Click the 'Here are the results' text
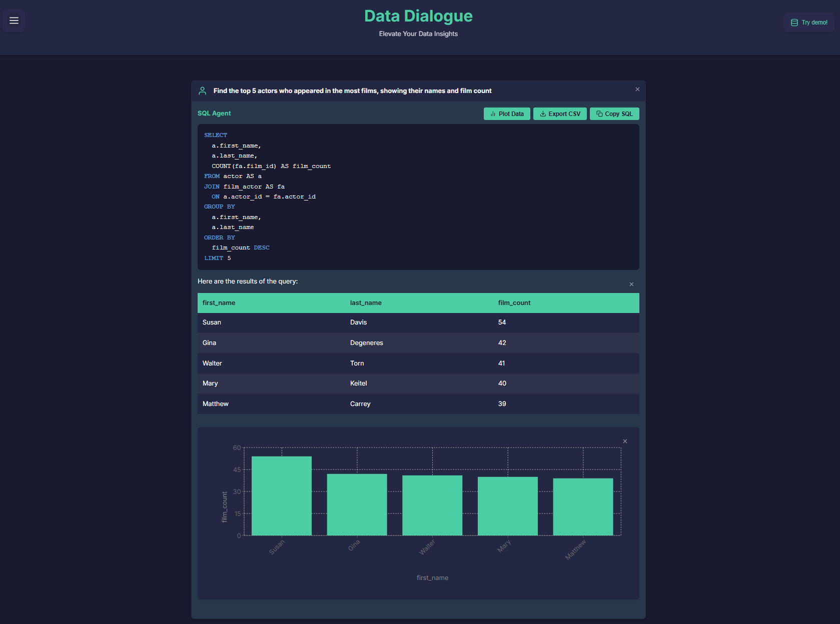The height and width of the screenshot is (624, 840). coord(248,281)
